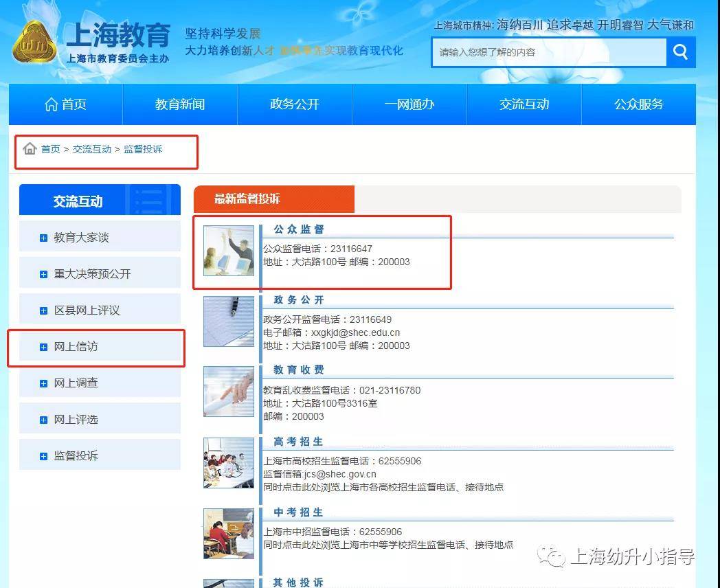Click the search input field
The height and width of the screenshot is (588, 720).
(549, 52)
